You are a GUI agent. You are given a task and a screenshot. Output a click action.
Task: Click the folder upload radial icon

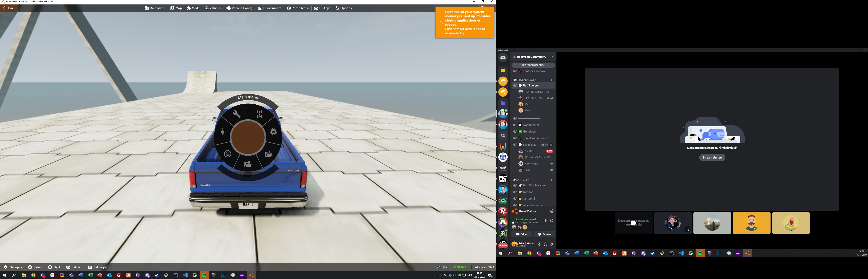pos(248,164)
